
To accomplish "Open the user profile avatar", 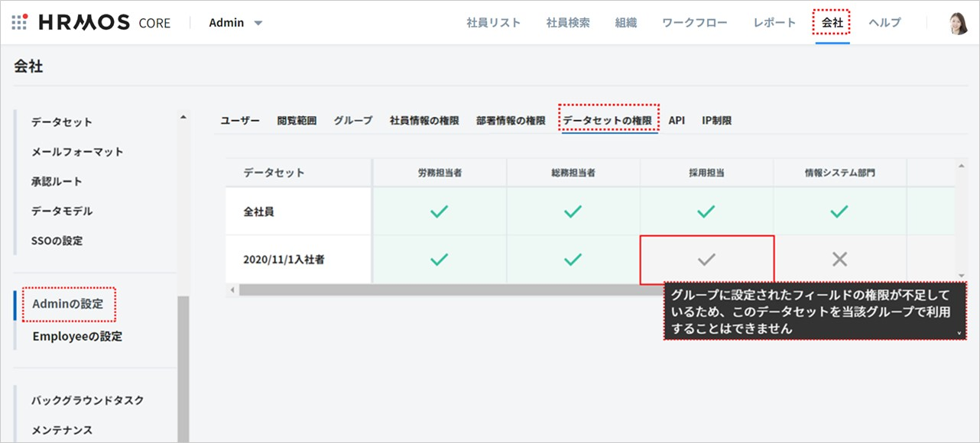I will (x=958, y=23).
